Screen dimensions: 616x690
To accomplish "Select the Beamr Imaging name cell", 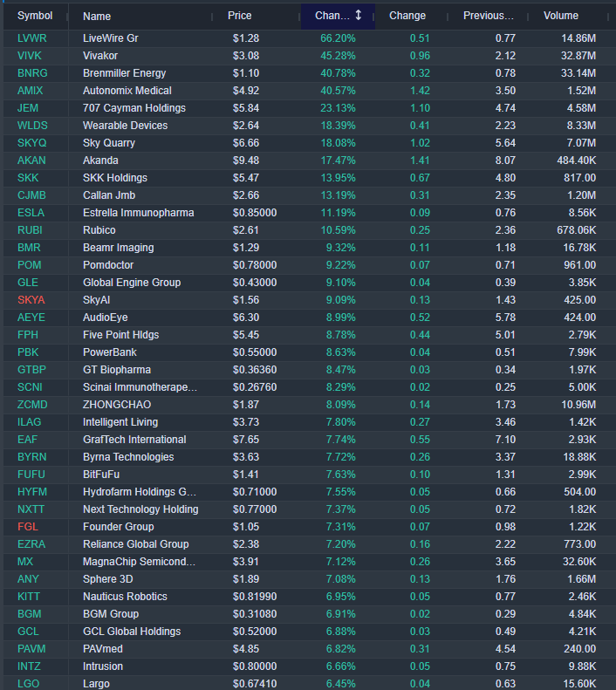I will point(119,248).
